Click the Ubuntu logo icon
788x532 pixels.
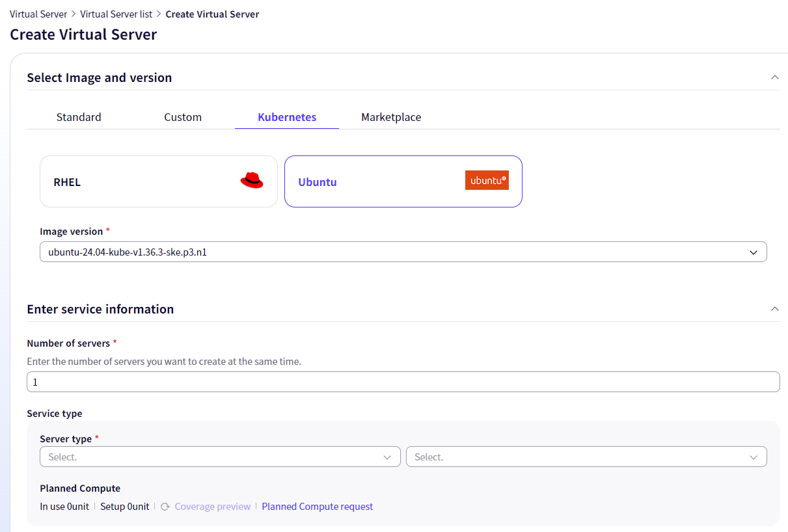coord(487,180)
